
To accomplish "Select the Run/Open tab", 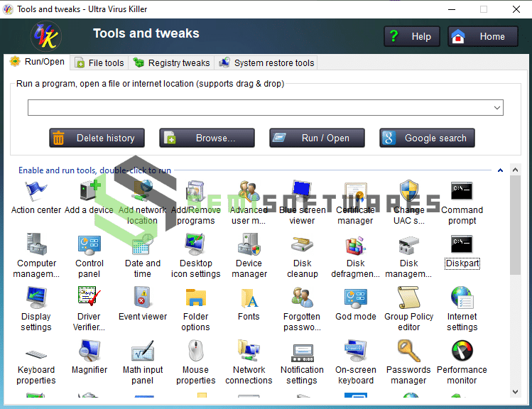I will pos(37,62).
